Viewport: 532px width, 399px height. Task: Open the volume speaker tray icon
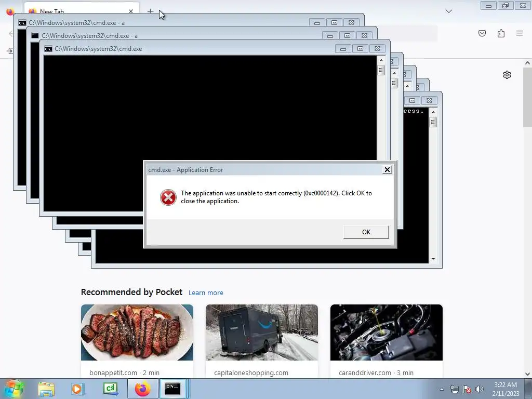pyautogui.click(x=479, y=389)
